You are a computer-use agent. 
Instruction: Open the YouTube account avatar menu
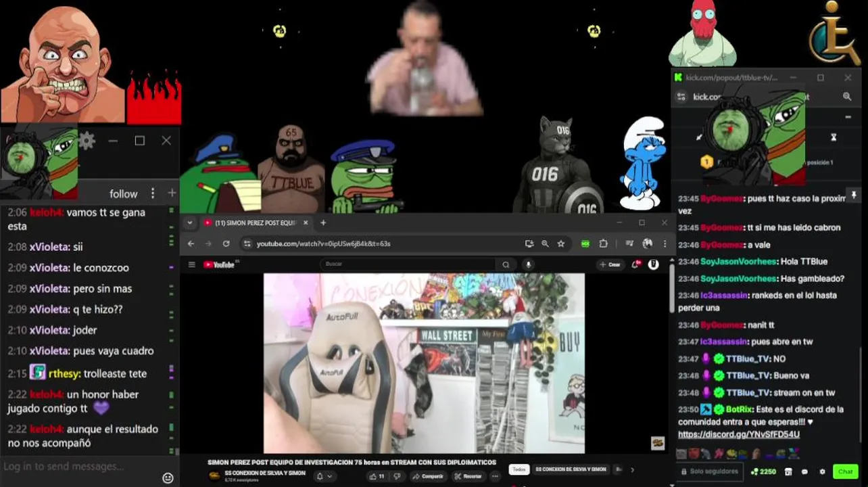tap(653, 264)
